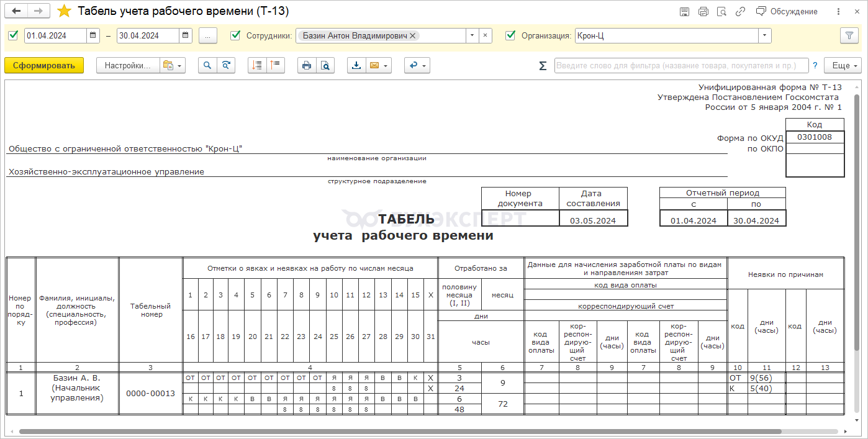Uncheck the Сотрудники filter checkbox

235,35
